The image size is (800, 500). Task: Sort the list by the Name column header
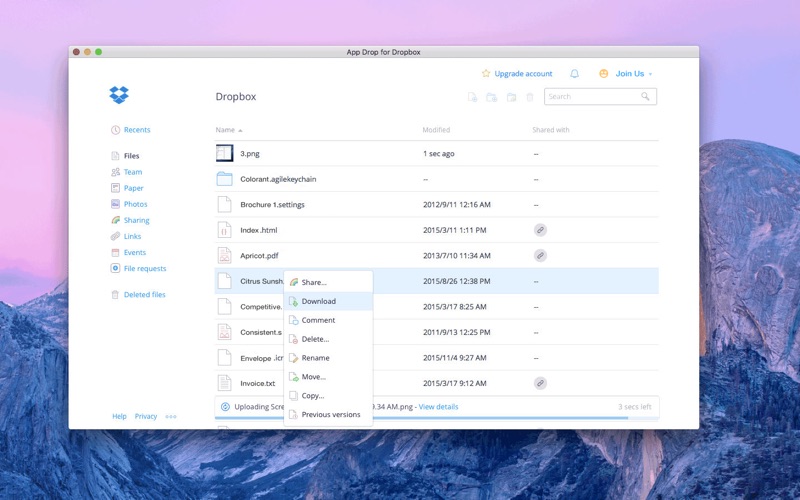point(225,130)
